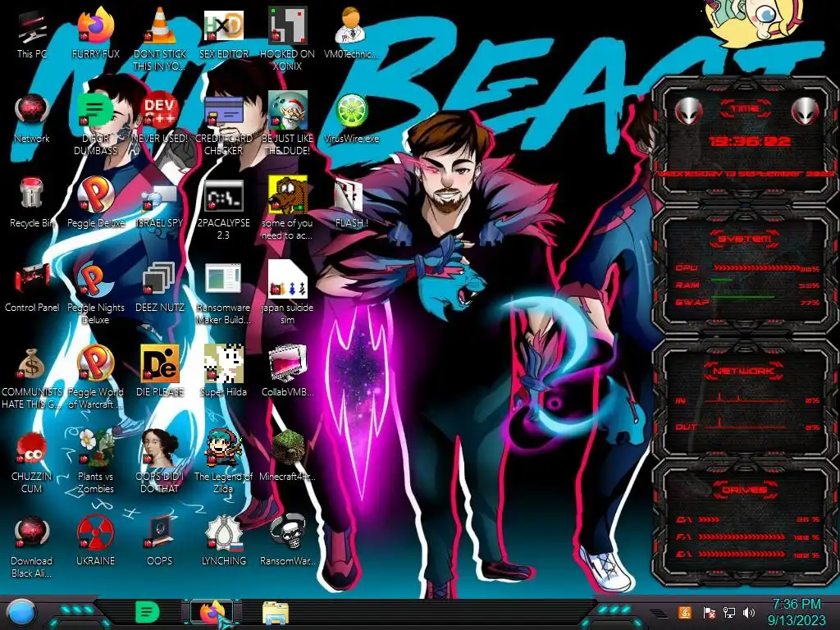Open the 7:36 PM taskbar clock
Viewport: 840px width, 630px height.
tap(796, 612)
